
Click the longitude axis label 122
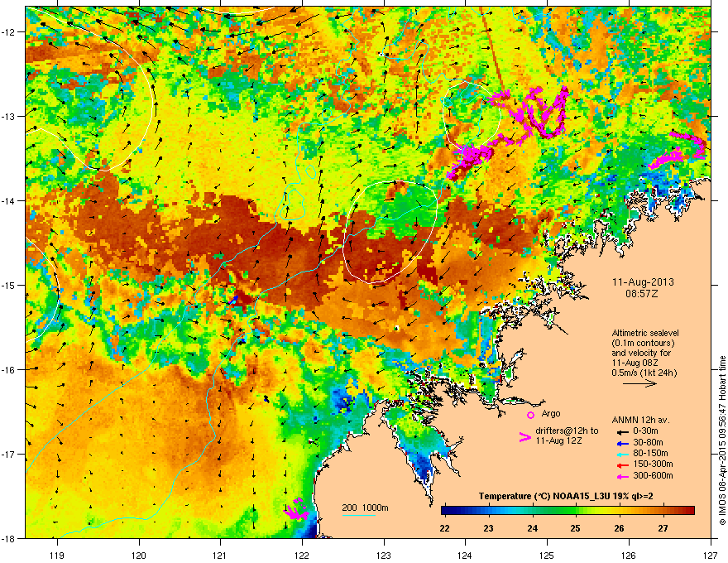coord(302,556)
